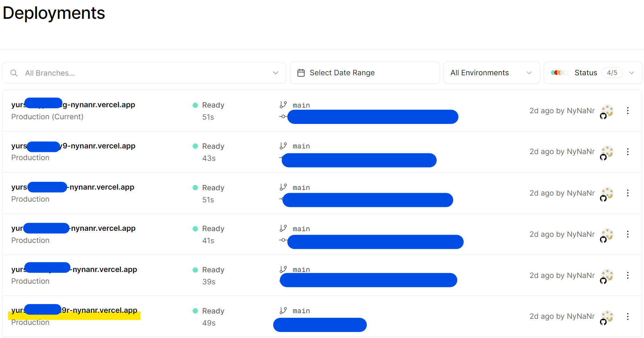Screen dimensions: 644x338
Task: Click NyNaNr avatar in the 43s row
Action: 607,152
